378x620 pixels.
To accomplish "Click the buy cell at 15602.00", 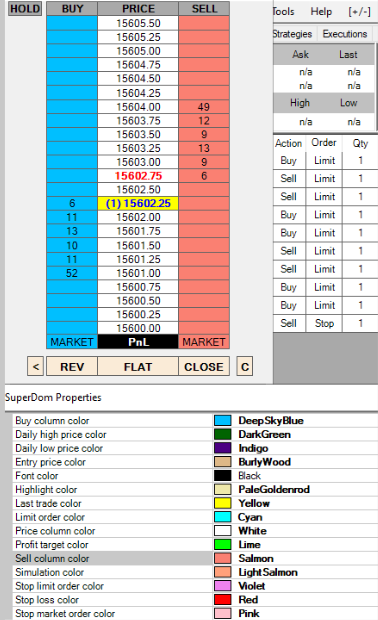I will 72,217.
